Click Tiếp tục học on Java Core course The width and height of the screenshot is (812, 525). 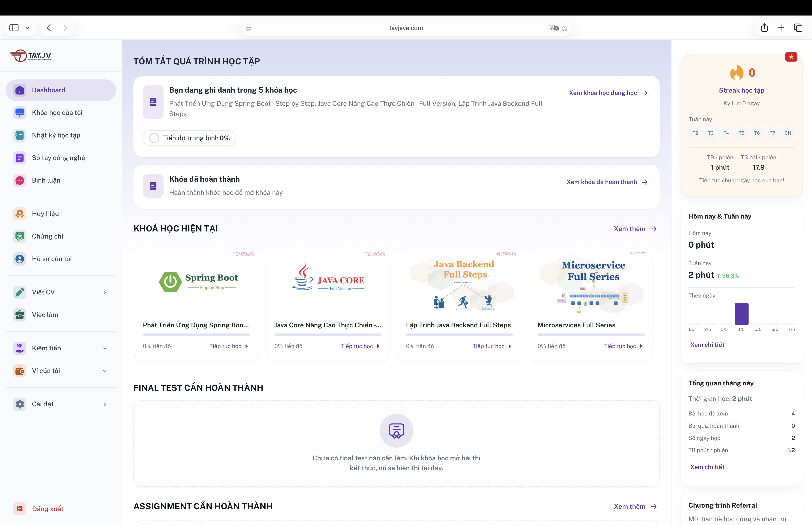point(360,346)
